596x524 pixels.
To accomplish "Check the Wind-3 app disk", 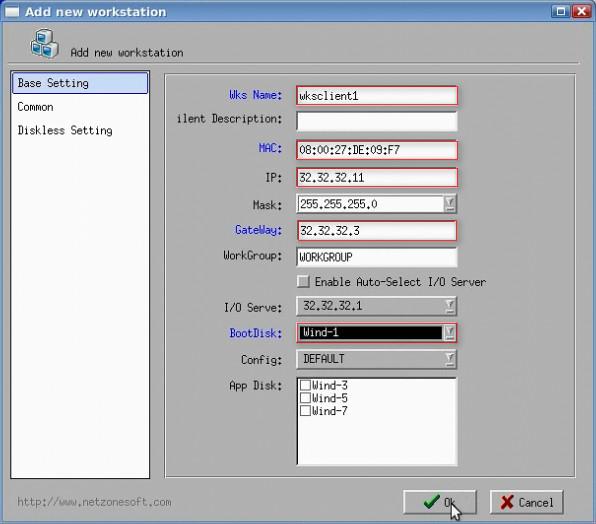I will point(305,385).
